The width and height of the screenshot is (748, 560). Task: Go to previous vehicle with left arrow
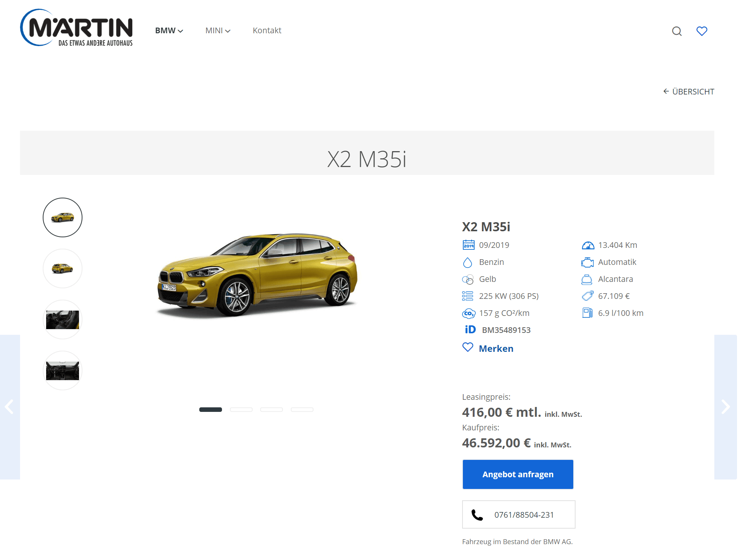click(9, 407)
